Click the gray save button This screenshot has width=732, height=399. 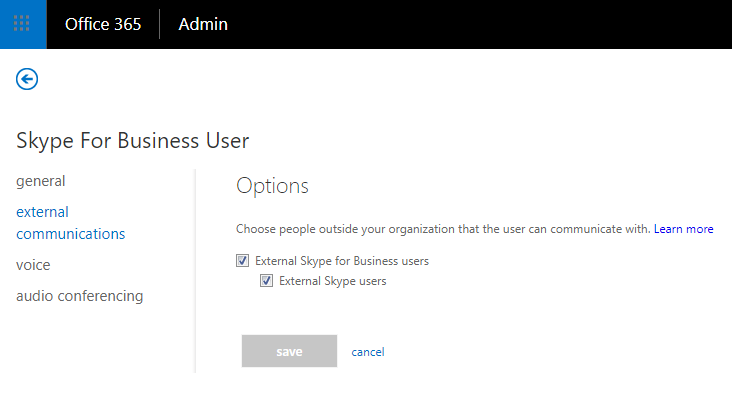point(289,351)
